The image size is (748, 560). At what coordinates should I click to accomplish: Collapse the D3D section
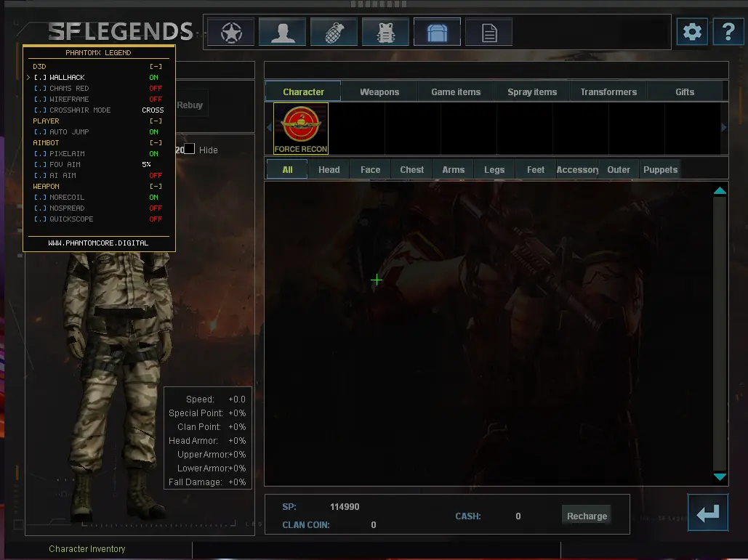click(156, 67)
